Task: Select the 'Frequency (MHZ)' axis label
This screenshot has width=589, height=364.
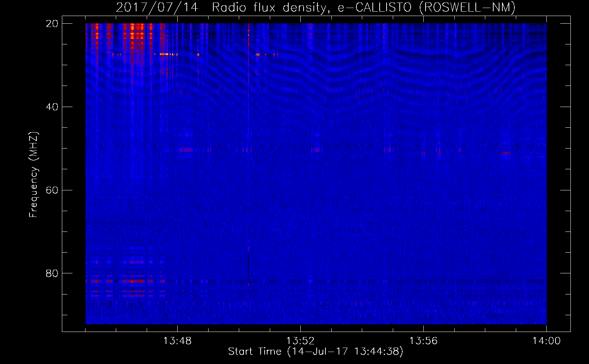Action: [33, 175]
